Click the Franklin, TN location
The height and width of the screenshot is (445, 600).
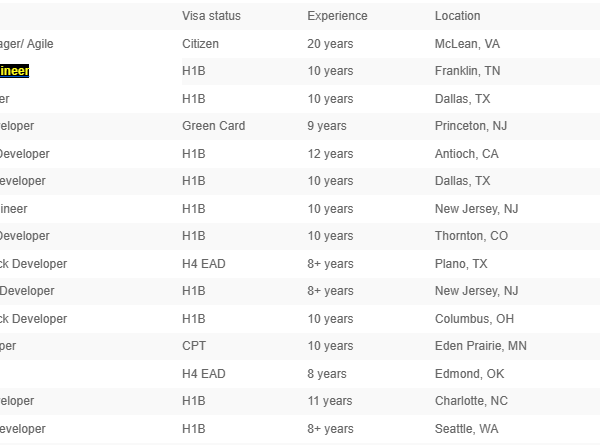468,71
